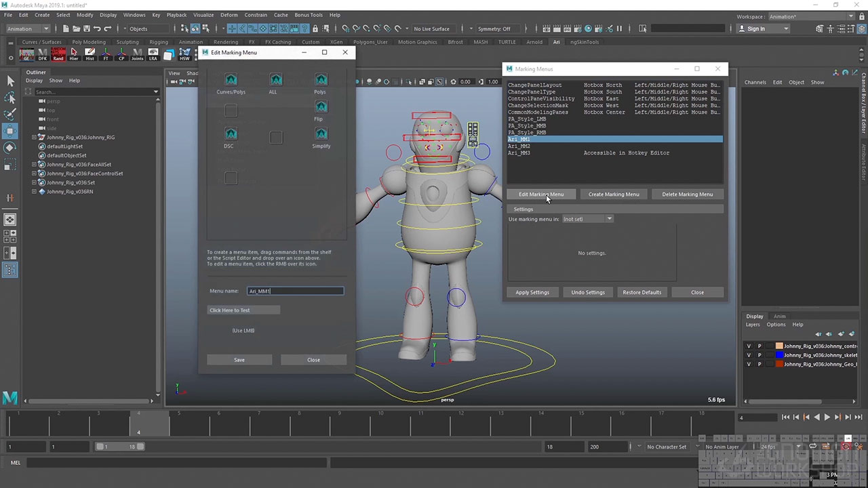Activate the Paint Selection tool
Image resolution: width=868 pixels, height=488 pixels.
[10, 115]
